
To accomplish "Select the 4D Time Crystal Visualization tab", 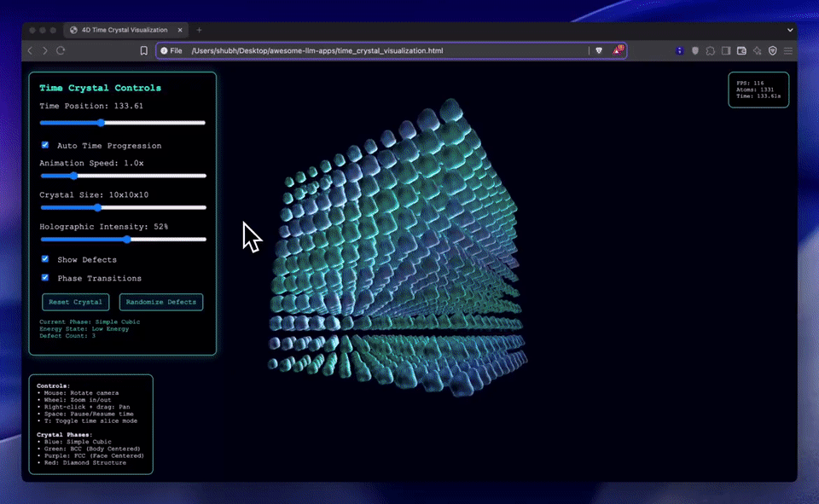I will pyautogui.click(x=124, y=30).
